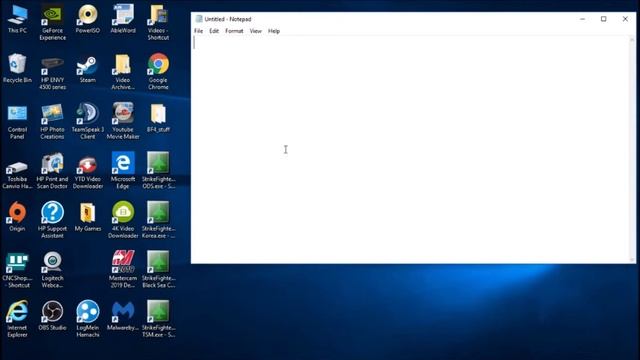Open the View menu in Notepad

pos(256,31)
